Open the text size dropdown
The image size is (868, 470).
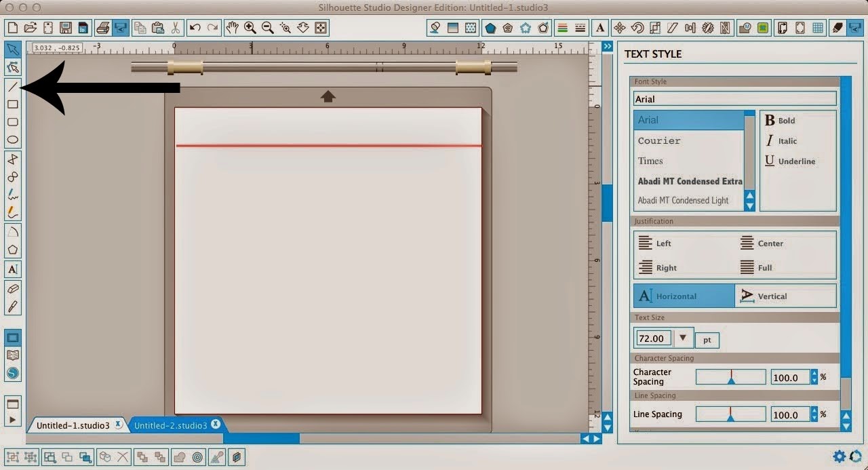pos(683,338)
